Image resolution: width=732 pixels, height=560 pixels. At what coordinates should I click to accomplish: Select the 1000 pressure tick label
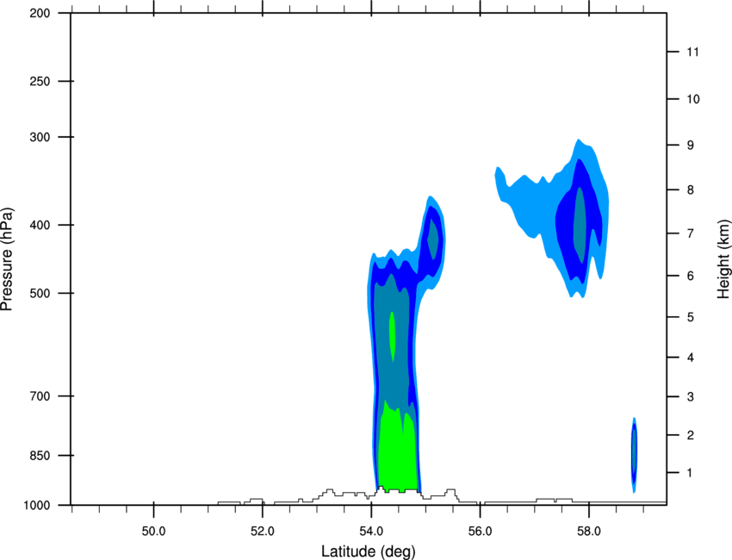click(36, 506)
